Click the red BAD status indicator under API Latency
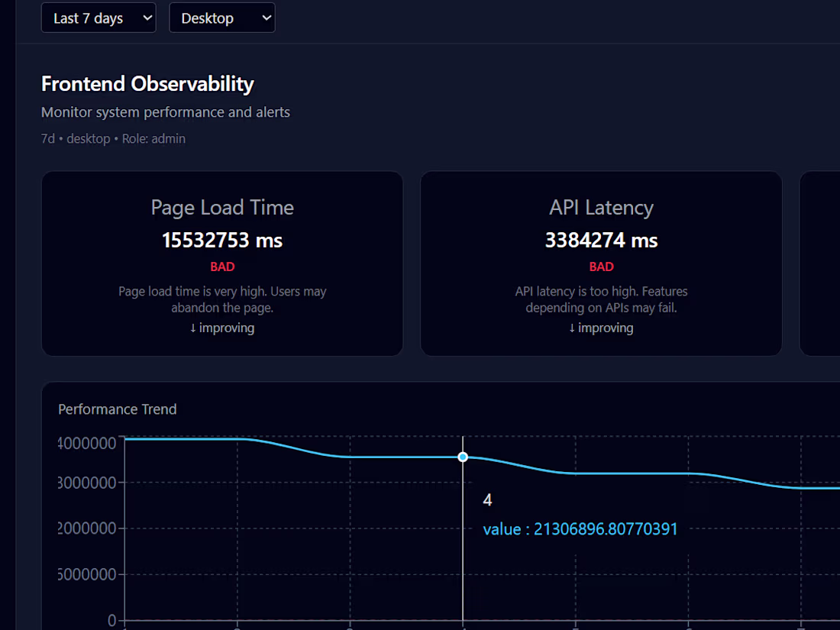Image resolution: width=840 pixels, height=630 pixels. coord(601,267)
